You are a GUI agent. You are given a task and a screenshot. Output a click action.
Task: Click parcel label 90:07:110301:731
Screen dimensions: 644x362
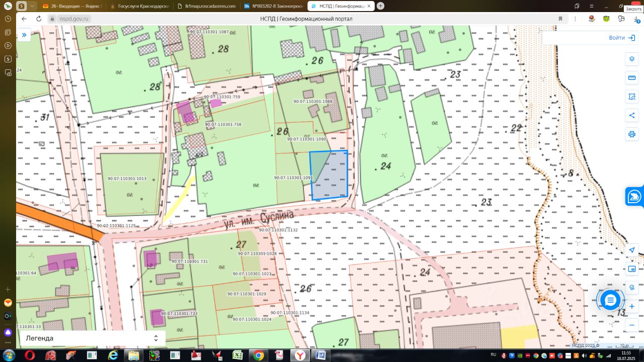click(190, 261)
